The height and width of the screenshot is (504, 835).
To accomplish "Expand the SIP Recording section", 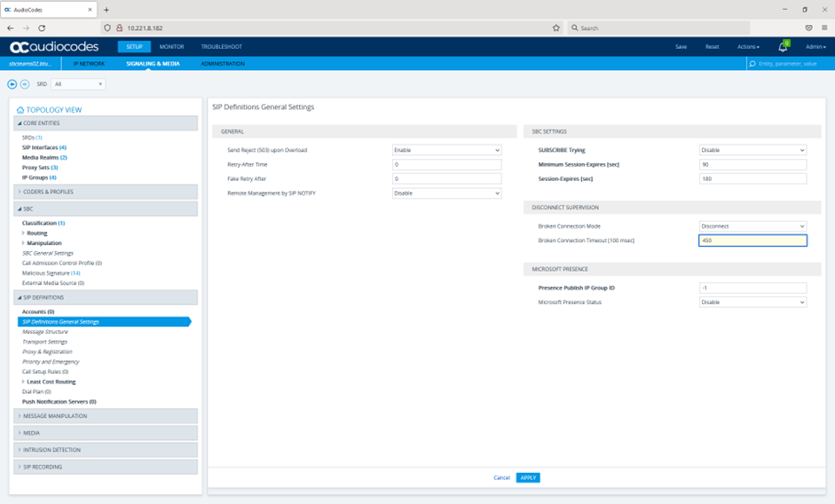I will point(106,467).
